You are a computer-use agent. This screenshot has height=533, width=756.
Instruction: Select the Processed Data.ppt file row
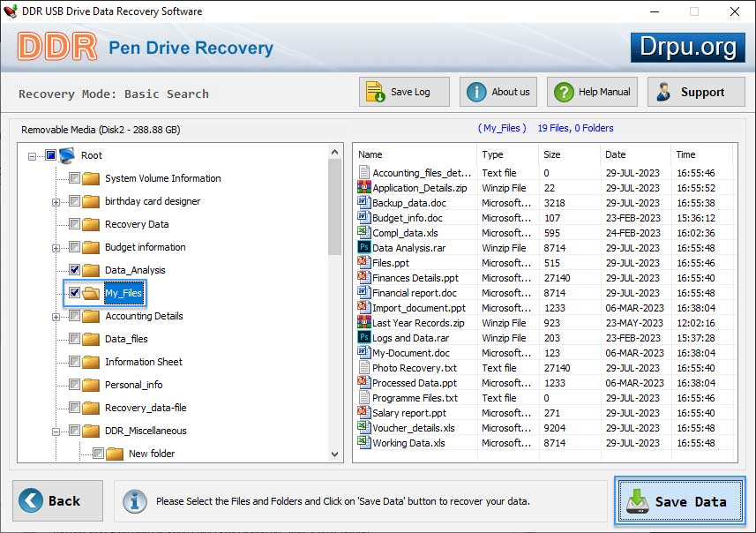543,382
